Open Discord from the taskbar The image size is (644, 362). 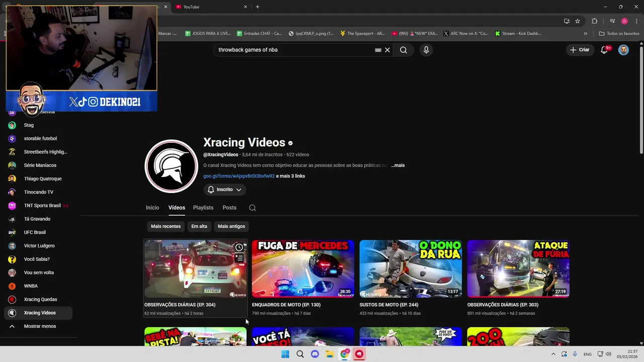(315, 354)
